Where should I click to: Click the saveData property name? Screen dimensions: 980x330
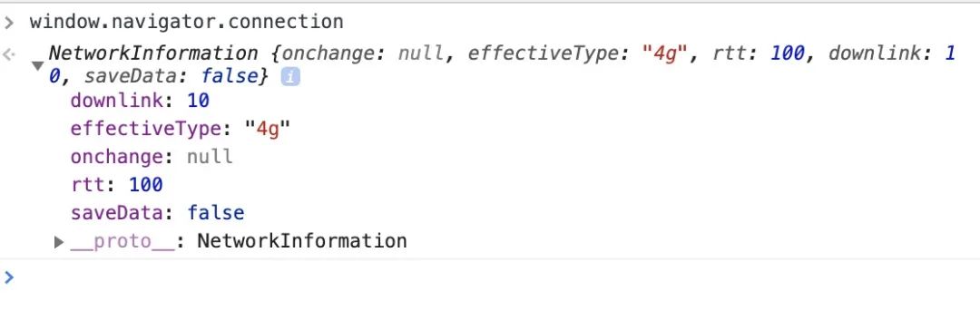click(x=117, y=212)
